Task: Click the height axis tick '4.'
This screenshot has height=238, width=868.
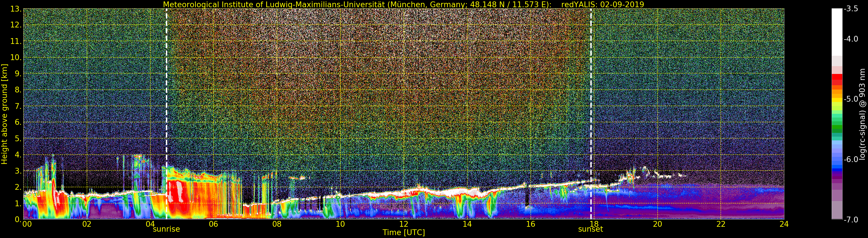Action: (x=18, y=155)
